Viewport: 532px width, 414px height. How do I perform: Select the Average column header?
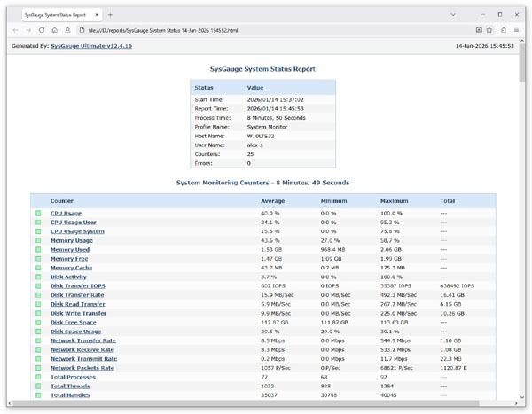click(x=273, y=201)
